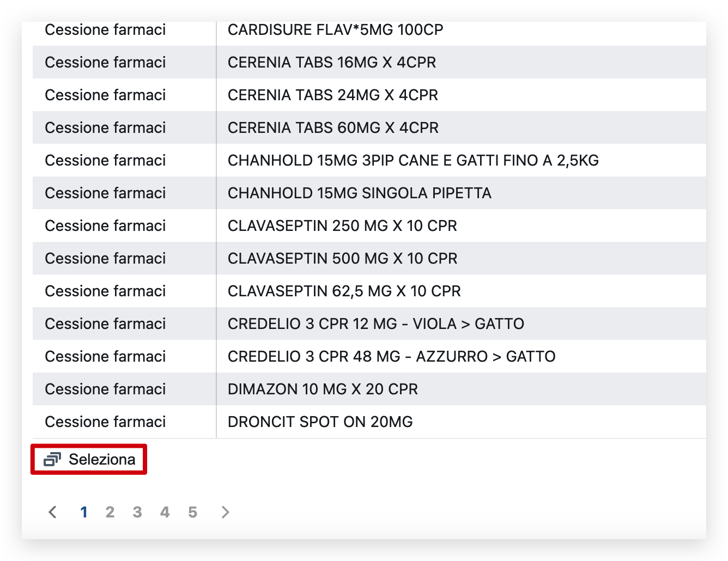Go to previous page arrow
728x561 pixels.
(52, 512)
